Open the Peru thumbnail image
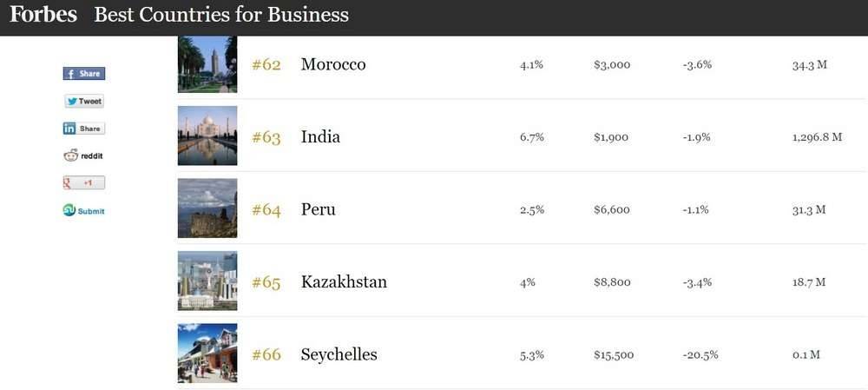The image size is (868, 390). (x=207, y=208)
